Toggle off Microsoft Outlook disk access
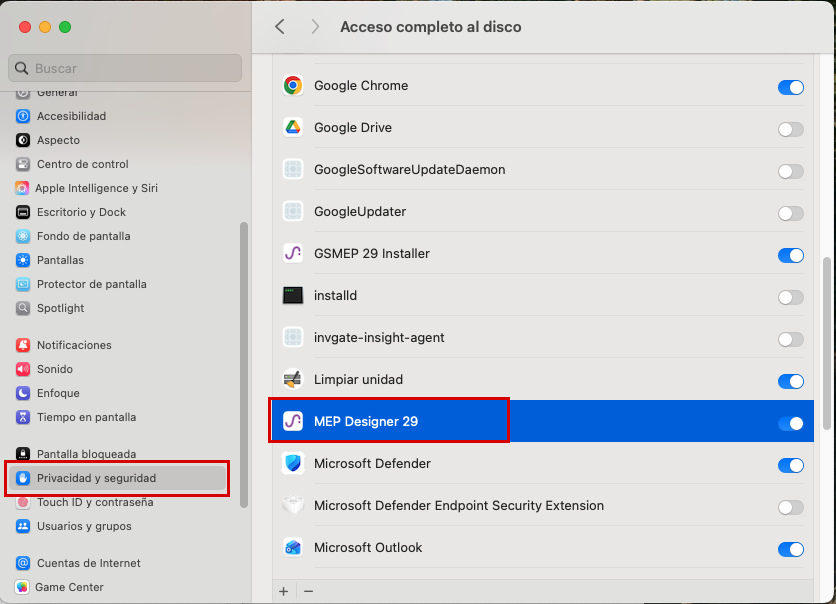Screen dimensions: 836x604 tap(790, 549)
